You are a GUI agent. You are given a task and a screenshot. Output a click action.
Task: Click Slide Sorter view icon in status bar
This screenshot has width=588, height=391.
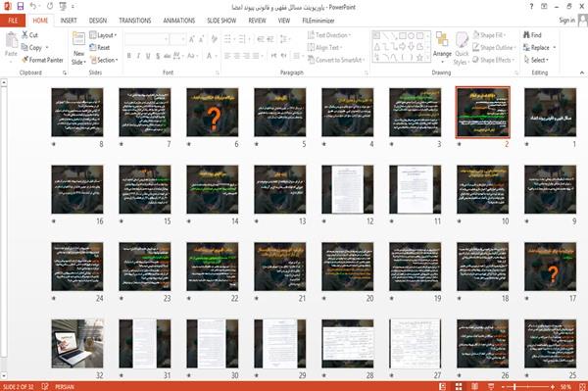459,386
